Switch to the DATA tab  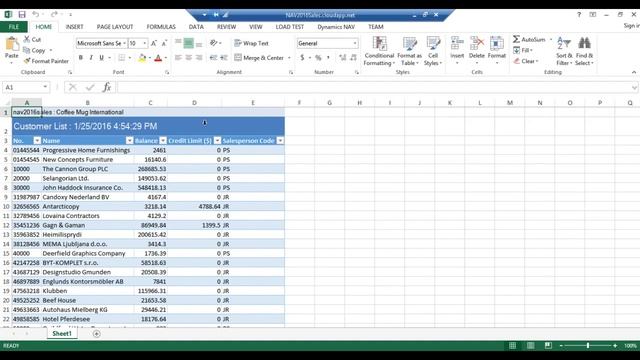coord(196,27)
